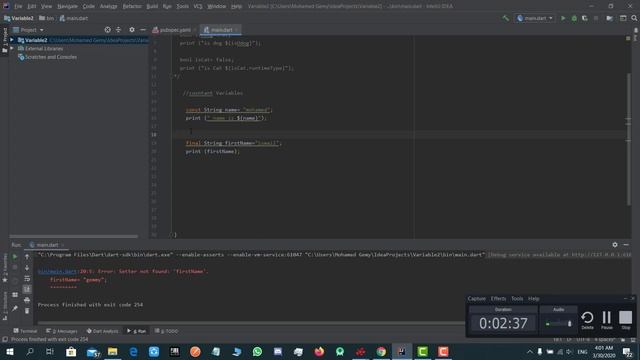Toggle the Structure side tab
The height and width of the screenshot is (360, 640).
pyautogui.click(x=4, y=305)
